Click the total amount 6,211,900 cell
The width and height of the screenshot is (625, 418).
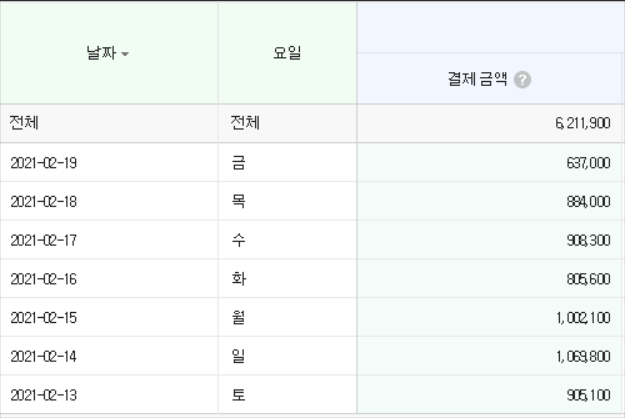[x=490, y=123]
